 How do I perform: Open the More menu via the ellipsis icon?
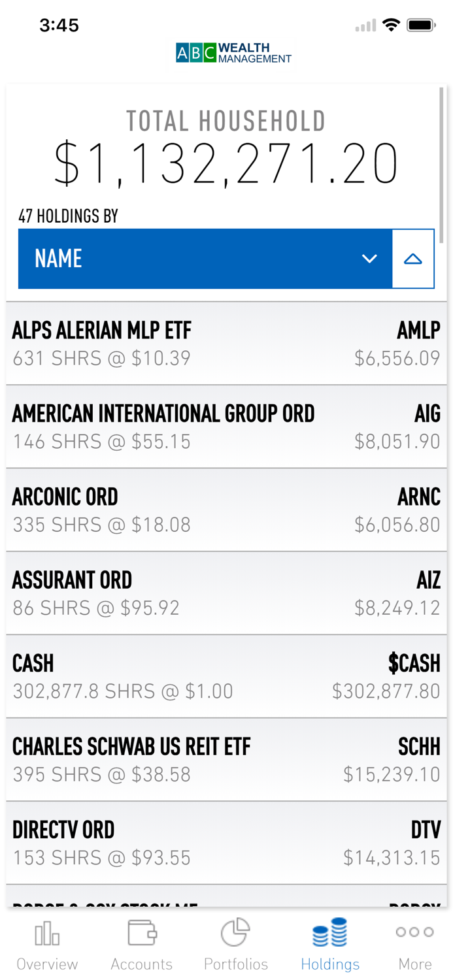[414, 933]
